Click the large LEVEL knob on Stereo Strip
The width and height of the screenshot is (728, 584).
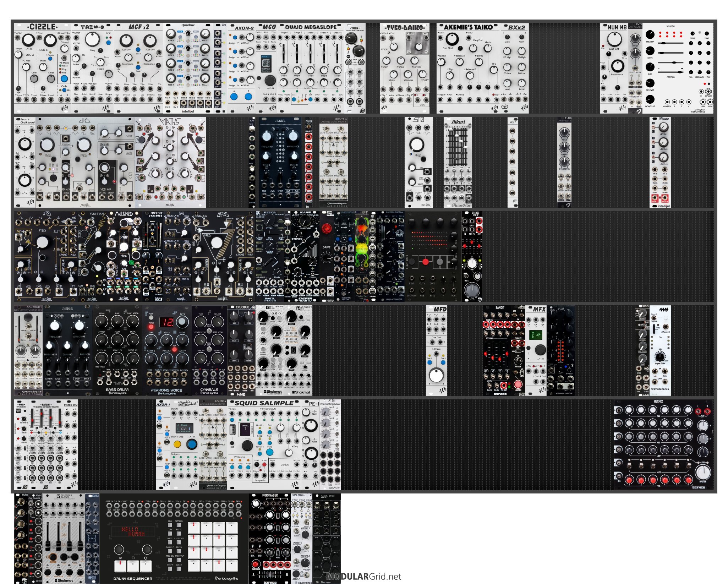point(472,289)
